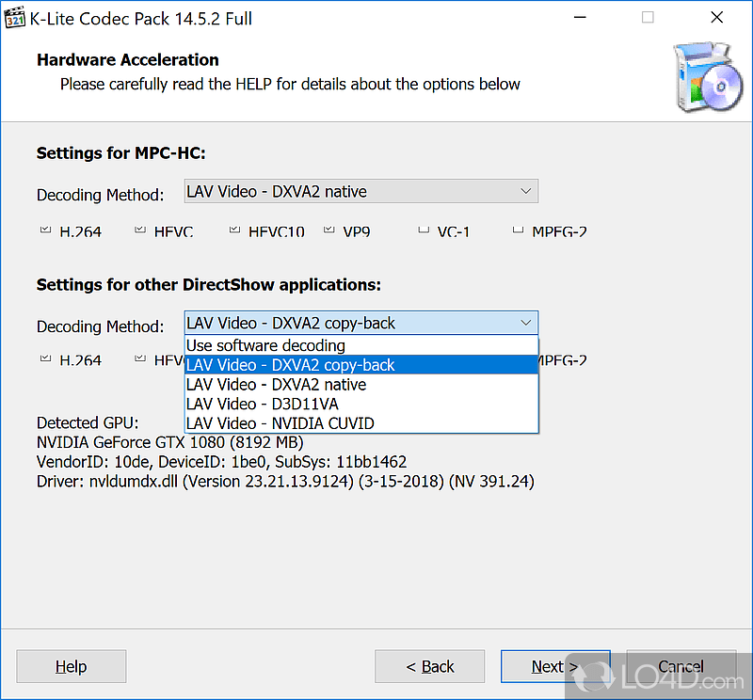Screen dimensions: 753x700
Task: Toggle MPEG-2 checkbox under MPC-HC
Action: point(517,228)
